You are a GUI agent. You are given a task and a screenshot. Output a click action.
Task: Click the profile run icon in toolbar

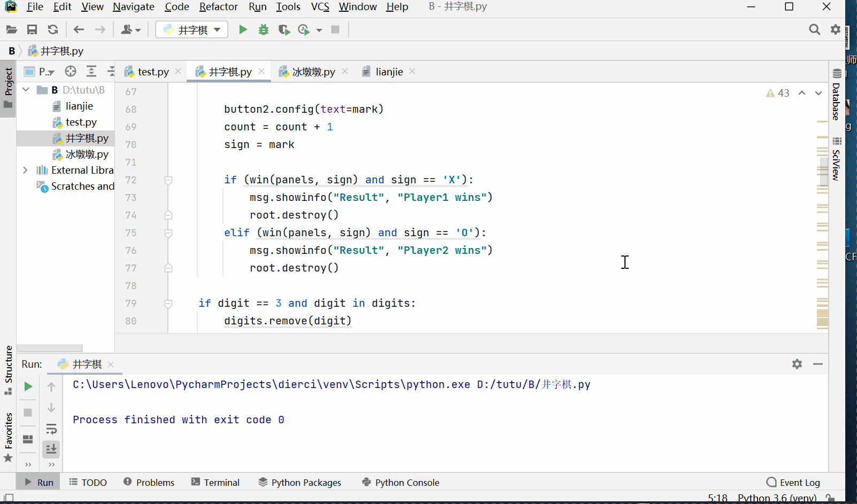304,30
